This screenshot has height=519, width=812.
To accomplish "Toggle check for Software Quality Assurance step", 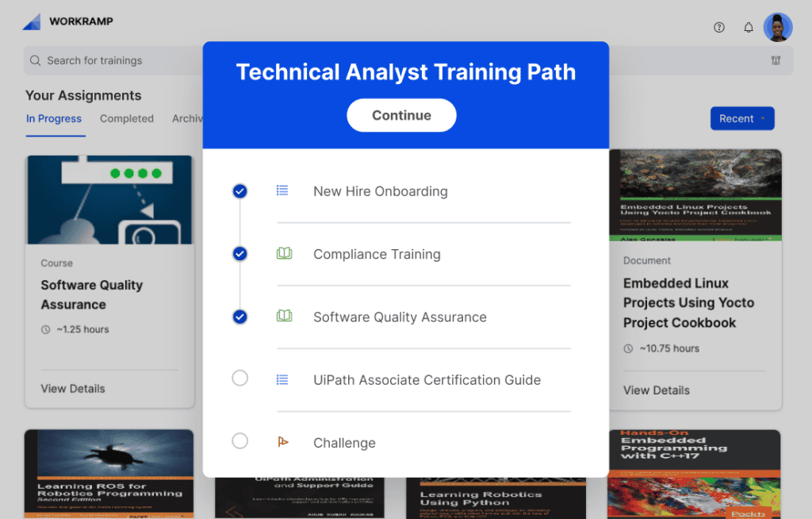I will click(239, 317).
